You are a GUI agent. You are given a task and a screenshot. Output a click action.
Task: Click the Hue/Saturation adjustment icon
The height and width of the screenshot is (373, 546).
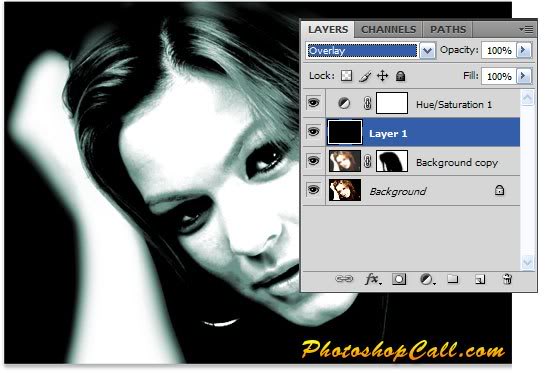pyautogui.click(x=344, y=103)
